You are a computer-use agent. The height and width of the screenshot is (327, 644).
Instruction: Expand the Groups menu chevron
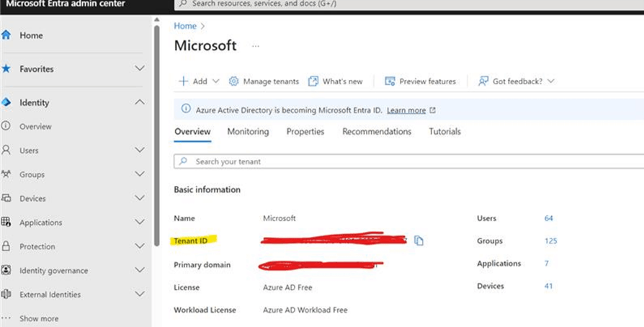pyautogui.click(x=140, y=174)
